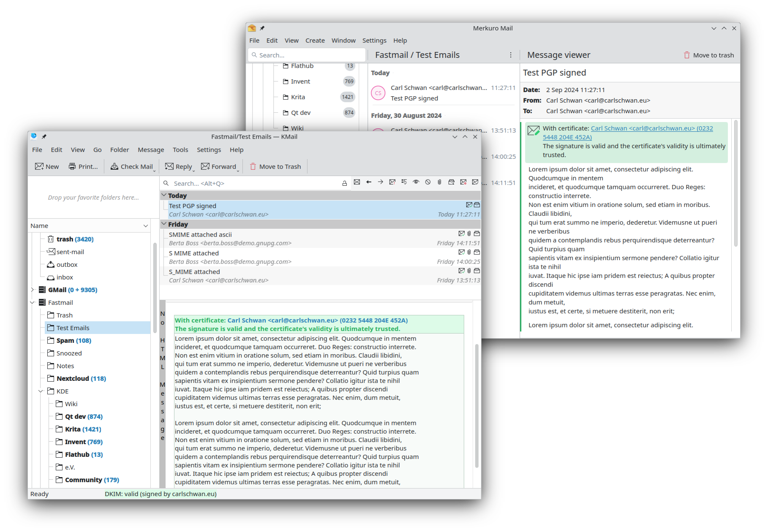Screen dimensions: 768x532
Task: Click the ham (not spam) filter icon
Action: click(475, 182)
